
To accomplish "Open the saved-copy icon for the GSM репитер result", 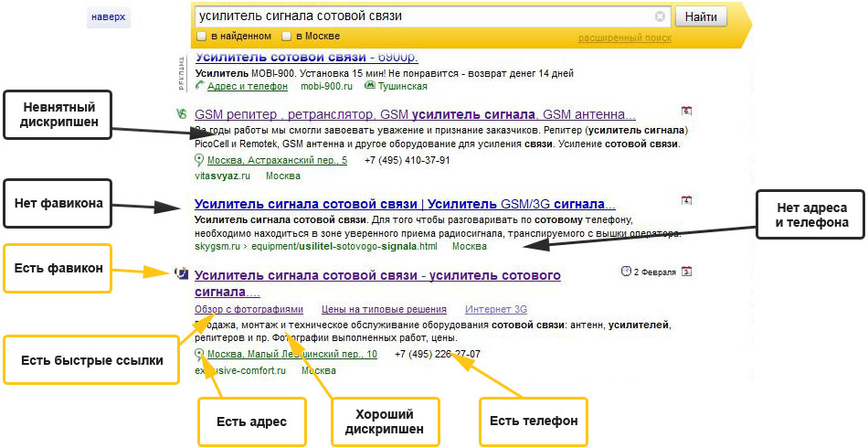I will 686,112.
